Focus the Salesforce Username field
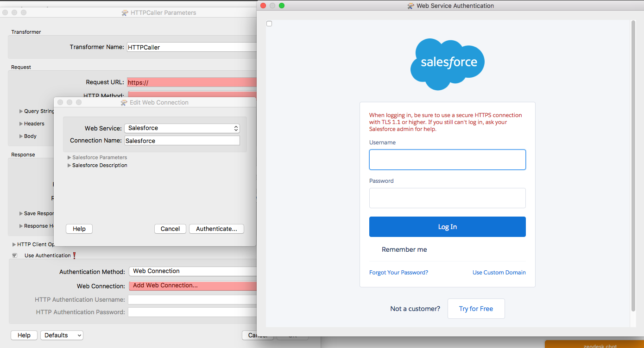The width and height of the screenshot is (644, 348). point(447,160)
